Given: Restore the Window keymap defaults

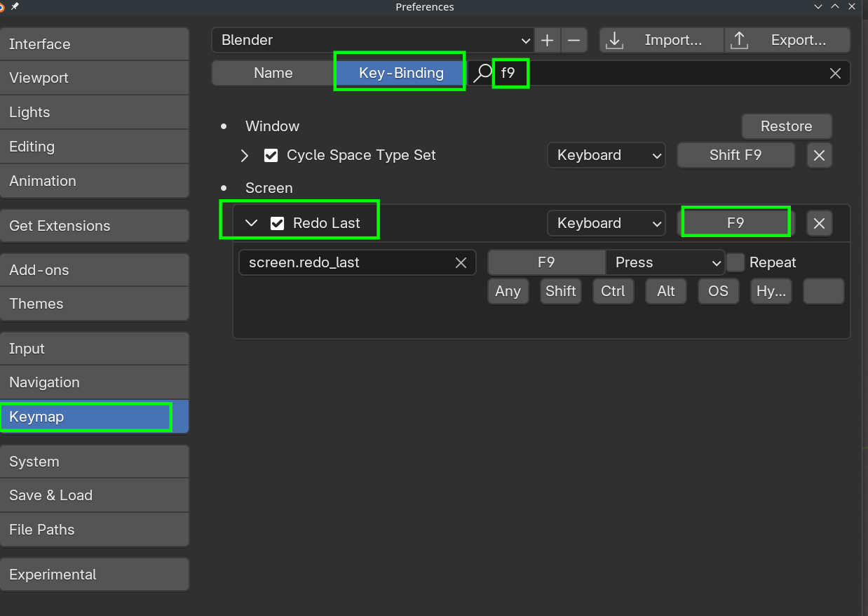Looking at the screenshot, I should (x=787, y=126).
